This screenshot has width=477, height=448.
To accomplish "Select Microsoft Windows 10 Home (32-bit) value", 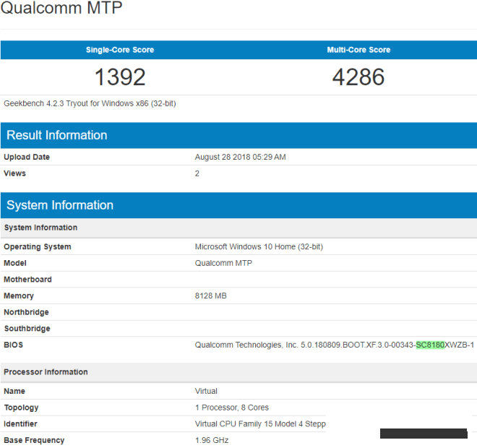I will (259, 246).
